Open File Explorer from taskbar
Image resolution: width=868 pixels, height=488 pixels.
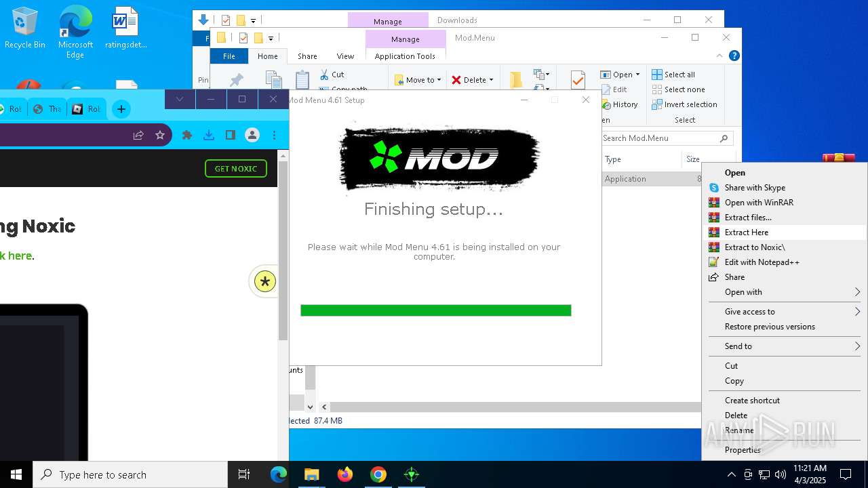click(311, 474)
